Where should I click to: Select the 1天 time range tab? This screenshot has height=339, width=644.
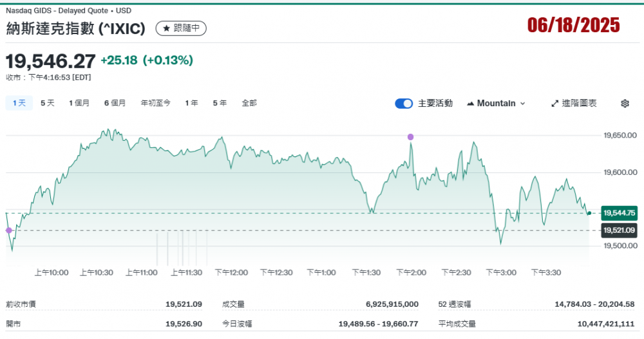pyautogui.click(x=19, y=103)
